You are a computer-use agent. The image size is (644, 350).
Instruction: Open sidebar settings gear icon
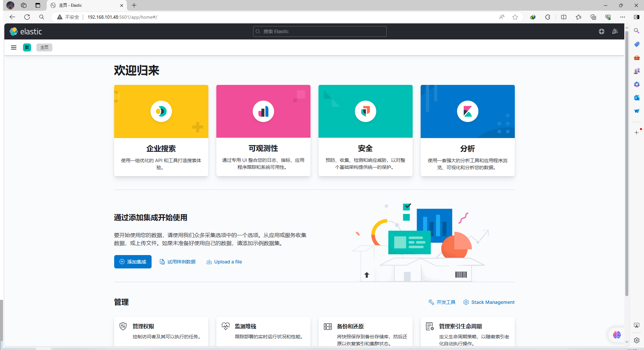click(637, 340)
